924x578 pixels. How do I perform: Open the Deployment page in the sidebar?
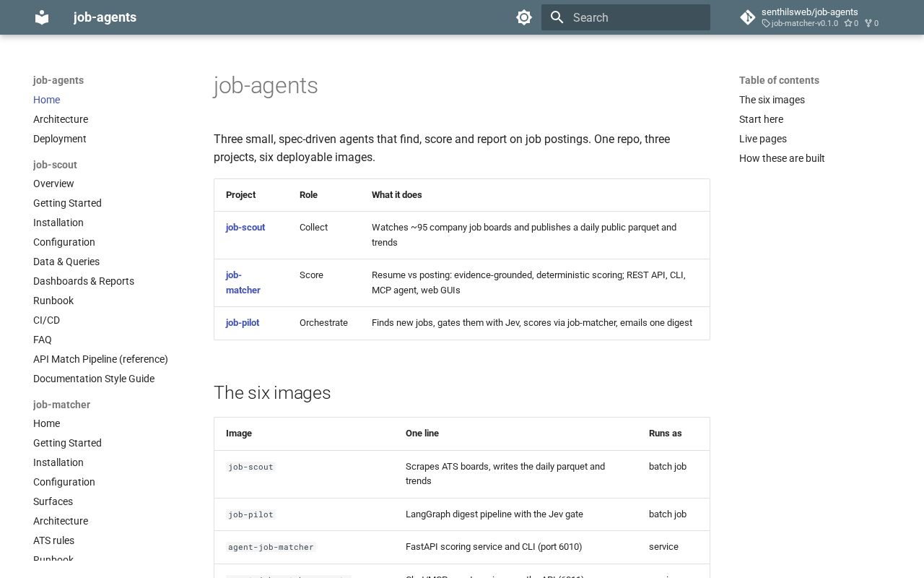click(x=60, y=139)
